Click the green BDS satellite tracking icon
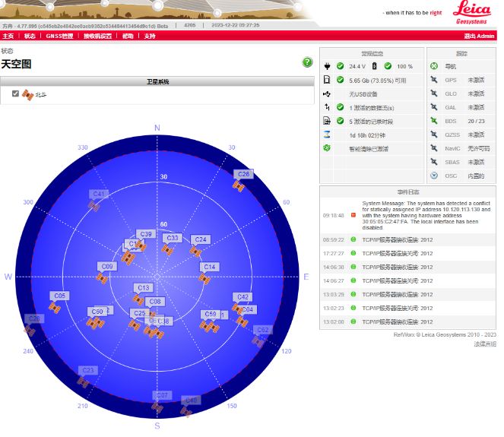504x437 pixels. pos(434,121)
